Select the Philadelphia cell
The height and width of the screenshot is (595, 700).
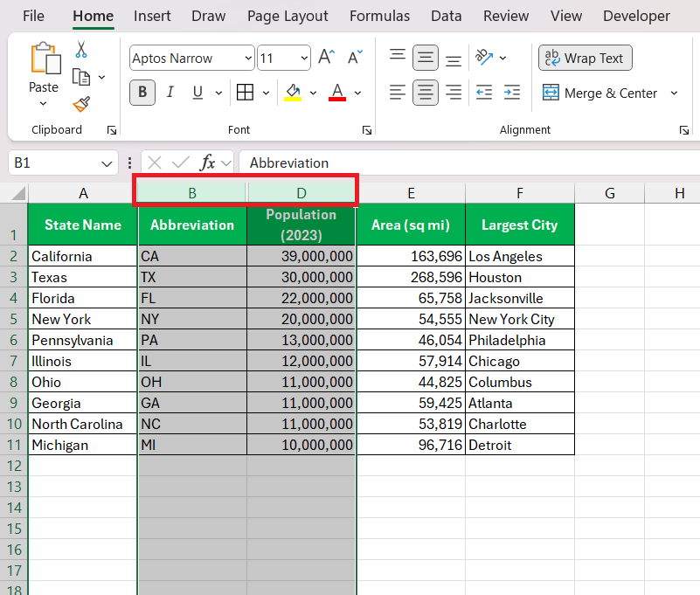click(520, 340)
